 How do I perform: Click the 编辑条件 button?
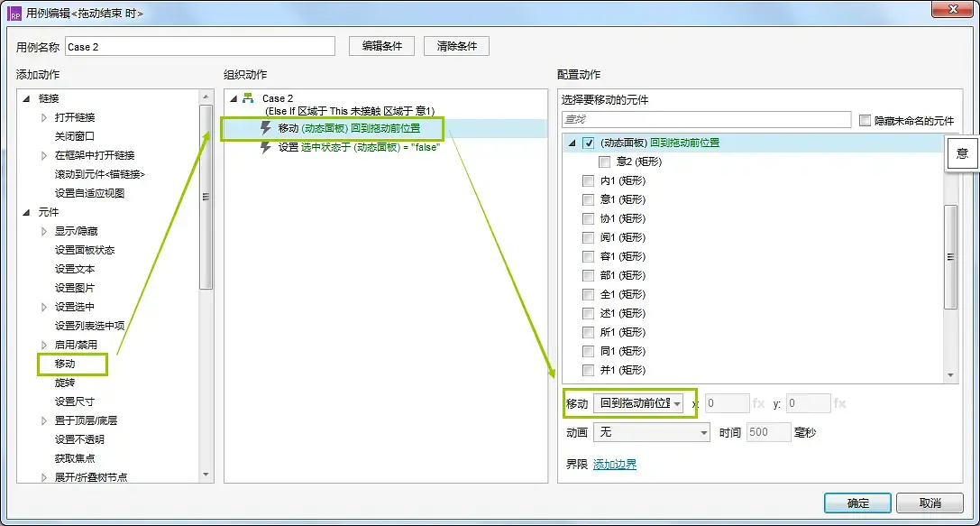click(x=381, y=46)
